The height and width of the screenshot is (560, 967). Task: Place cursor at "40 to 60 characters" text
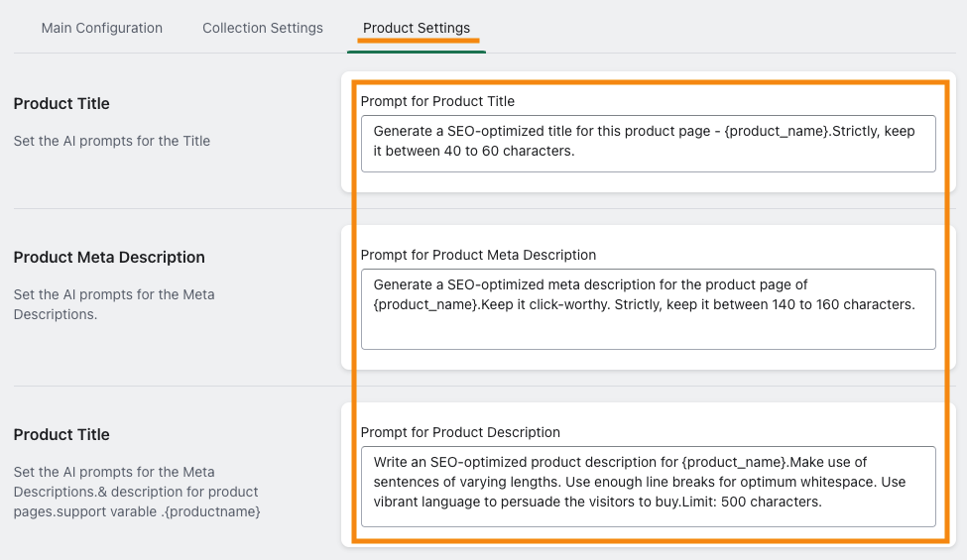tap(509, 151)
